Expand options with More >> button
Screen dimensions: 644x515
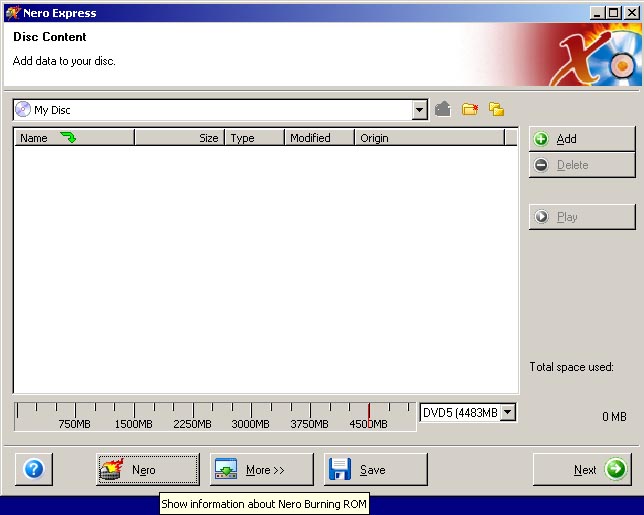click(x=262, y=469)
